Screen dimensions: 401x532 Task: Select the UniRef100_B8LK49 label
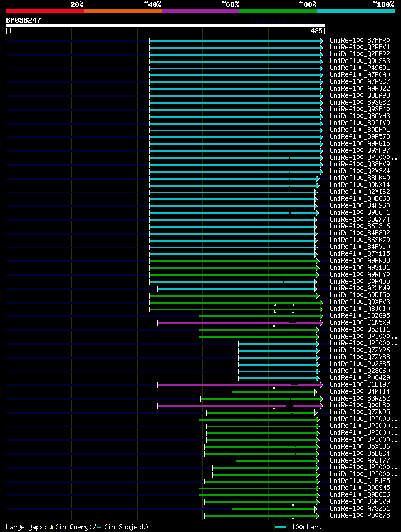[360, 178]
